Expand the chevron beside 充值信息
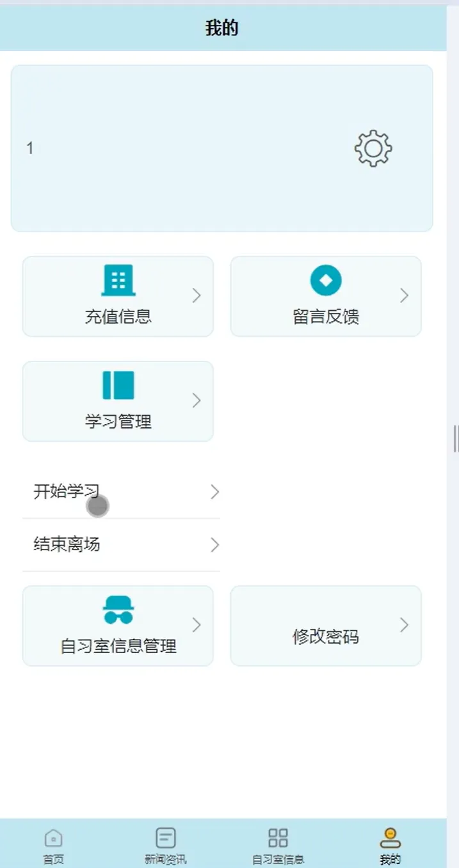 coord(197,296)
